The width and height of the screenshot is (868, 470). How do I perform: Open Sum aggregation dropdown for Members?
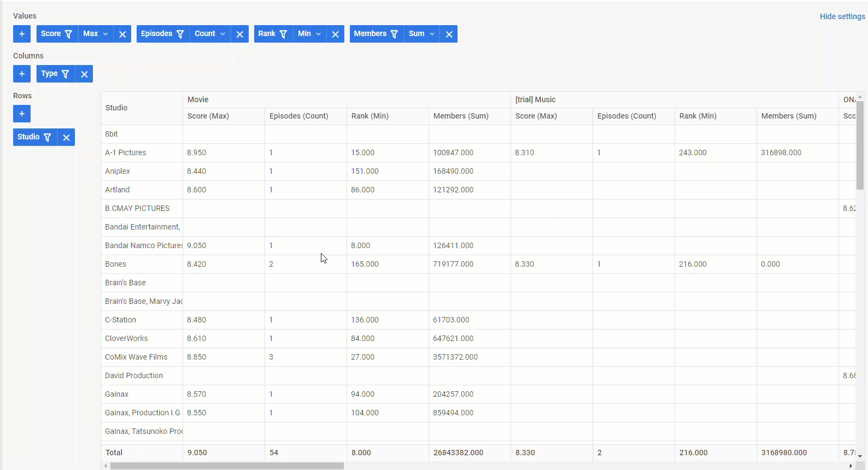coord(422,34)
